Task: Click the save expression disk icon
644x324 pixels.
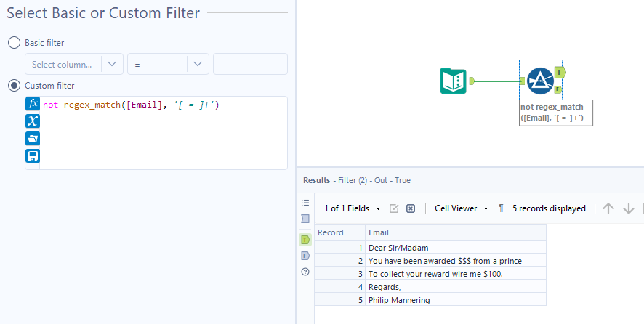Action: 33,155
